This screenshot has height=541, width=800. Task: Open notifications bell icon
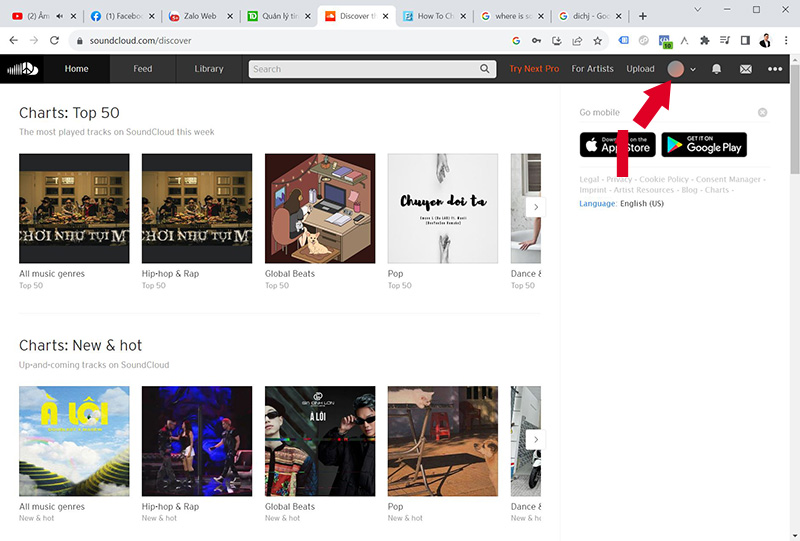click(x=716, y=69)
